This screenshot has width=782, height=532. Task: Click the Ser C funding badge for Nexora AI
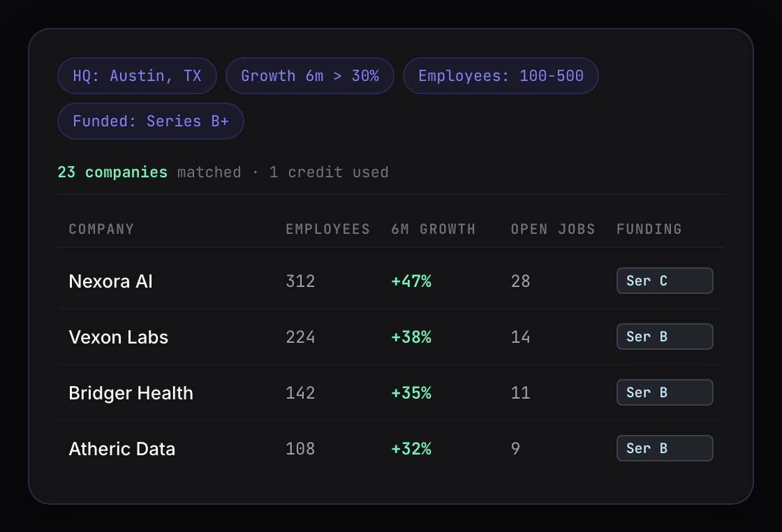pos(665,281)
